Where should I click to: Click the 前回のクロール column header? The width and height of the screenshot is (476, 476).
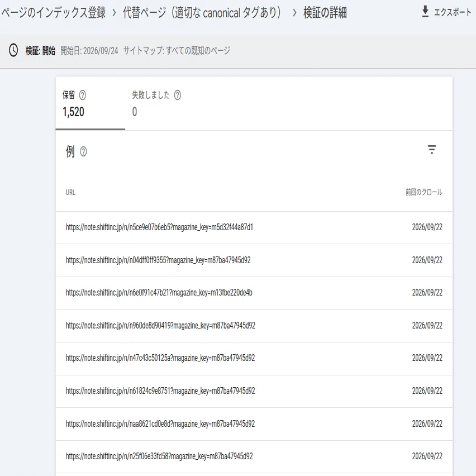[x=424, y=192]
